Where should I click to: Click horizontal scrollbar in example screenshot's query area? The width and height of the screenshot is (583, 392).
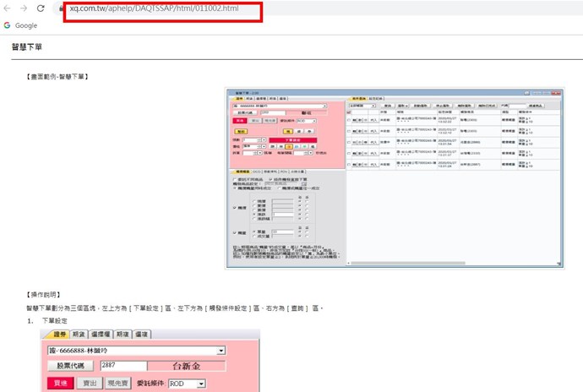tap(408, 263)
